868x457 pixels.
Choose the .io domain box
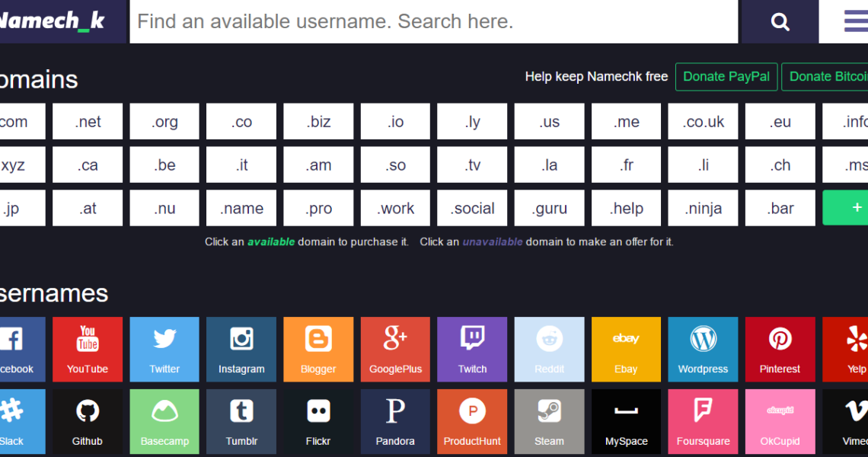pyautogui.click(x=395, y=122)
